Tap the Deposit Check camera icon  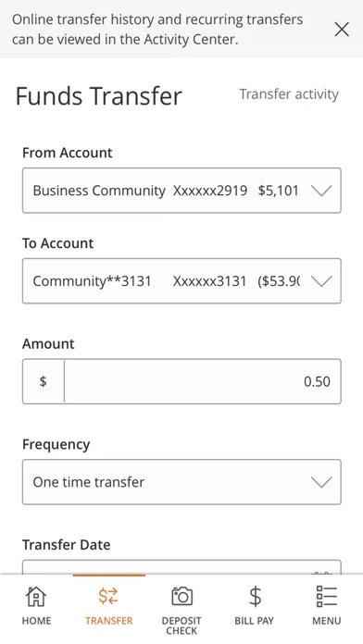click(x=181, y=597)
